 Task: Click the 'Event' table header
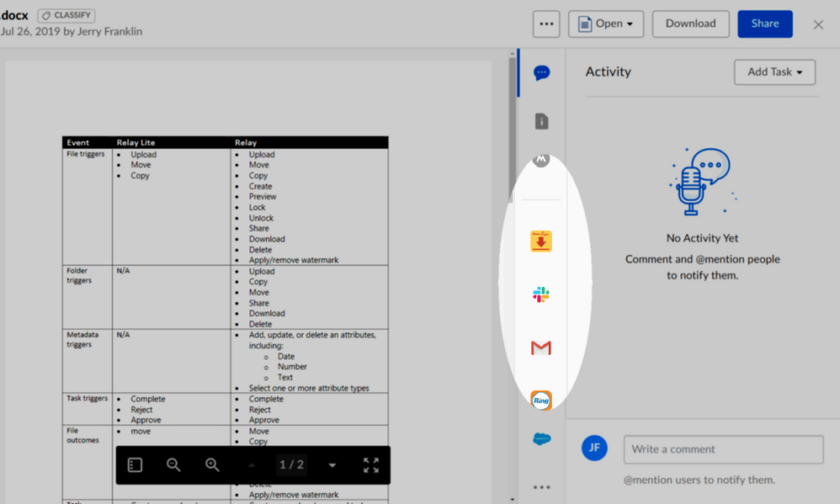[77, 142]
